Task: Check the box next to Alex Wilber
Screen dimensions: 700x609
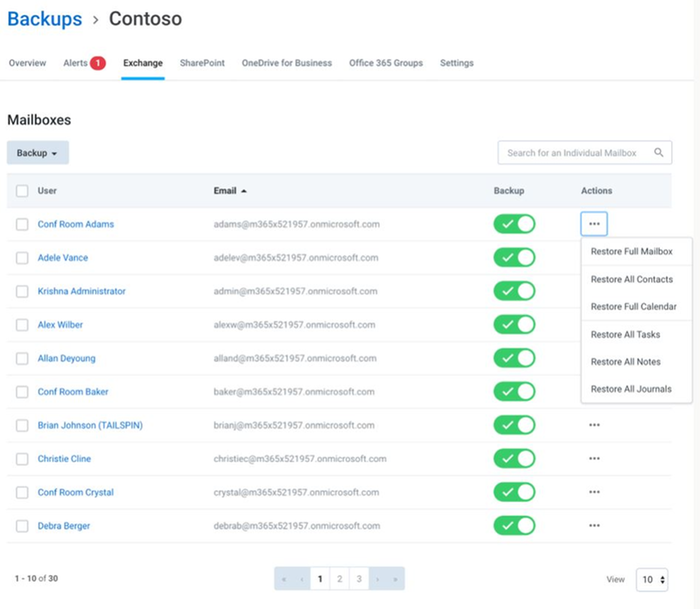Action: pos(22,325)
